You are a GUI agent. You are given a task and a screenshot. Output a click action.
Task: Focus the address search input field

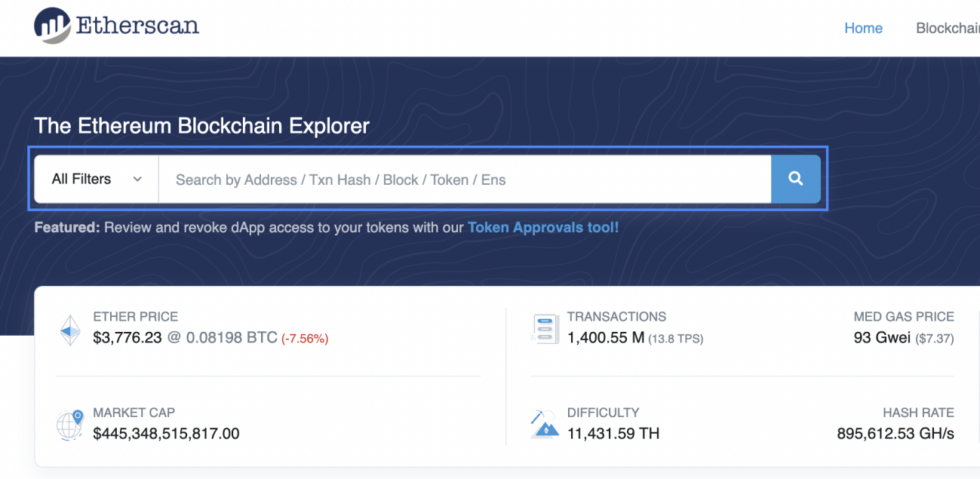[464, 180]
